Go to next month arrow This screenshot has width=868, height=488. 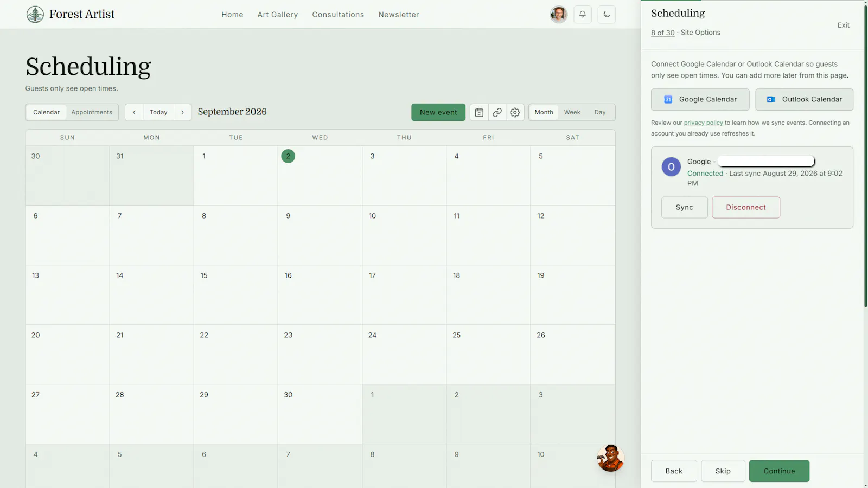(x=183, y=112)
